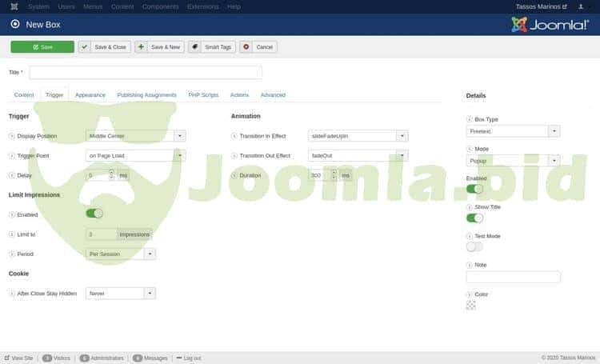This screenshot has width=600, height=364.
Task: Click the Color swatch picker
Action: 470,305
